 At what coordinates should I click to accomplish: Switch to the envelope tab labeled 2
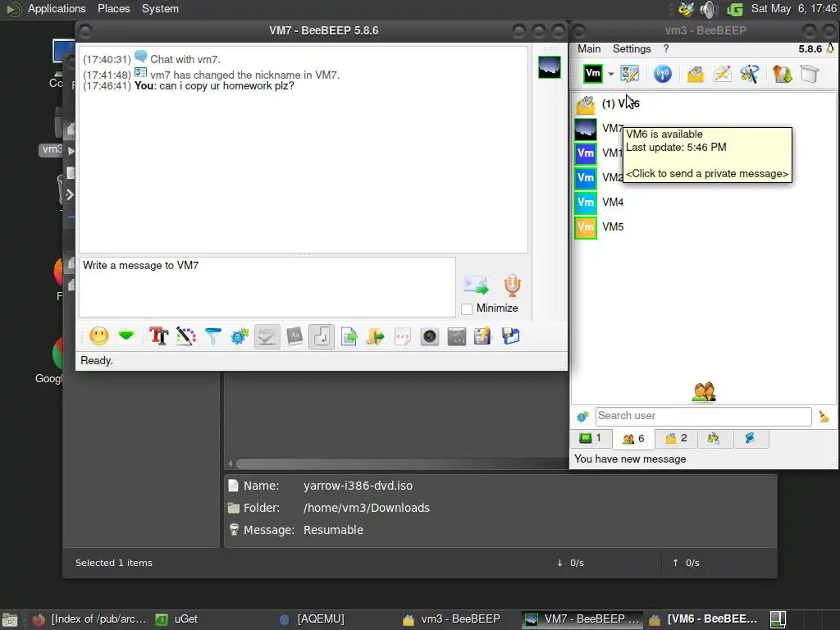click(676, 438)
